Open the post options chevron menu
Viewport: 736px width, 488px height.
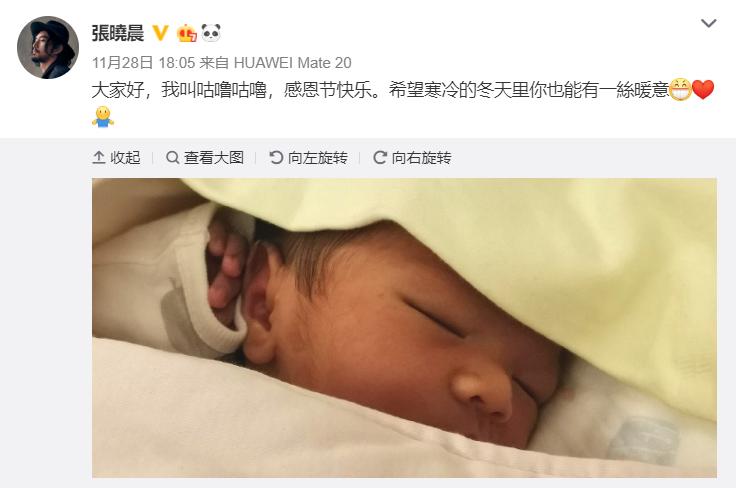click(x=708, y=23)
